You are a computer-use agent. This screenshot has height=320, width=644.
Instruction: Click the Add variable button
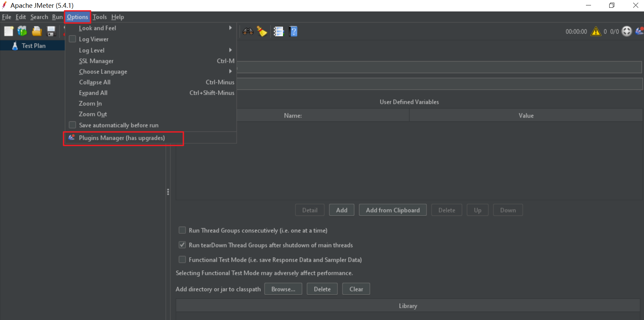(x=342, y=210)
